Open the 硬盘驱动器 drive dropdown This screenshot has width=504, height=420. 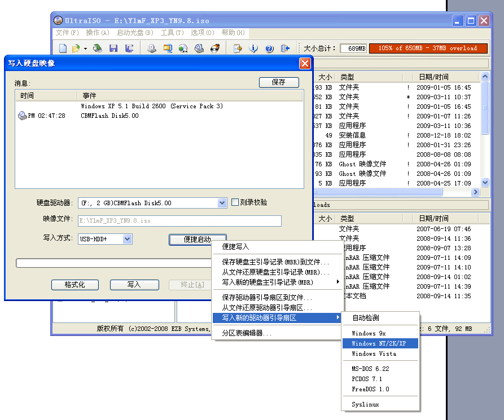pos(222,203)
